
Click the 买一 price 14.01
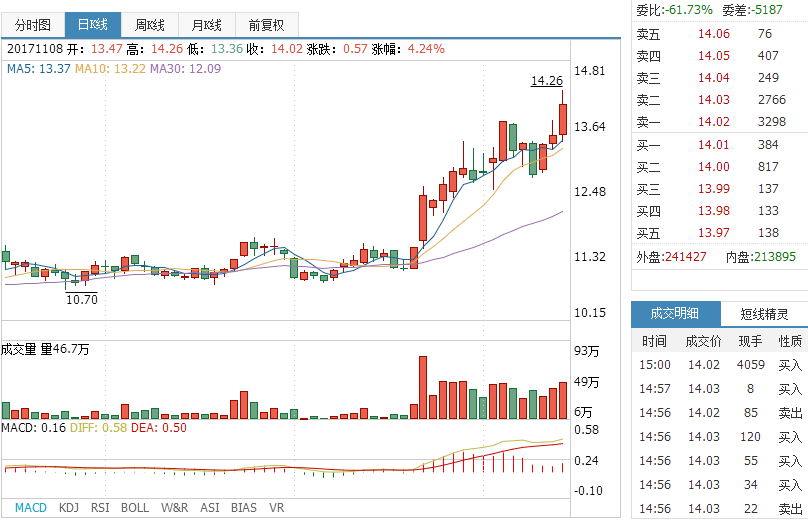[x=714, y=145]
